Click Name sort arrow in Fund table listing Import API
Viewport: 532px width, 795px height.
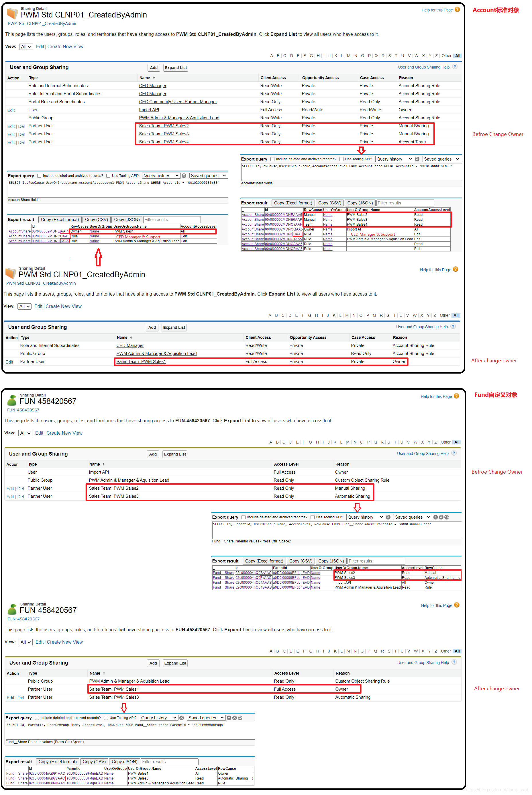[104, 464]
